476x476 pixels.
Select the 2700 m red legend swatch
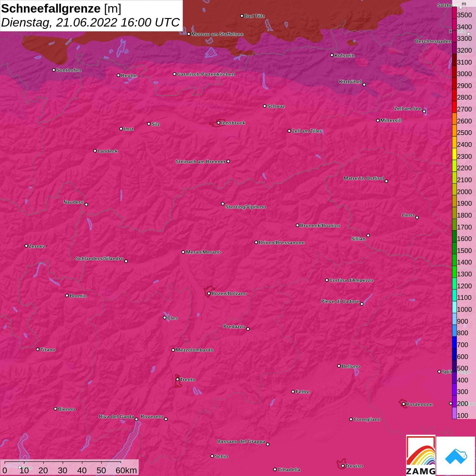454,107
